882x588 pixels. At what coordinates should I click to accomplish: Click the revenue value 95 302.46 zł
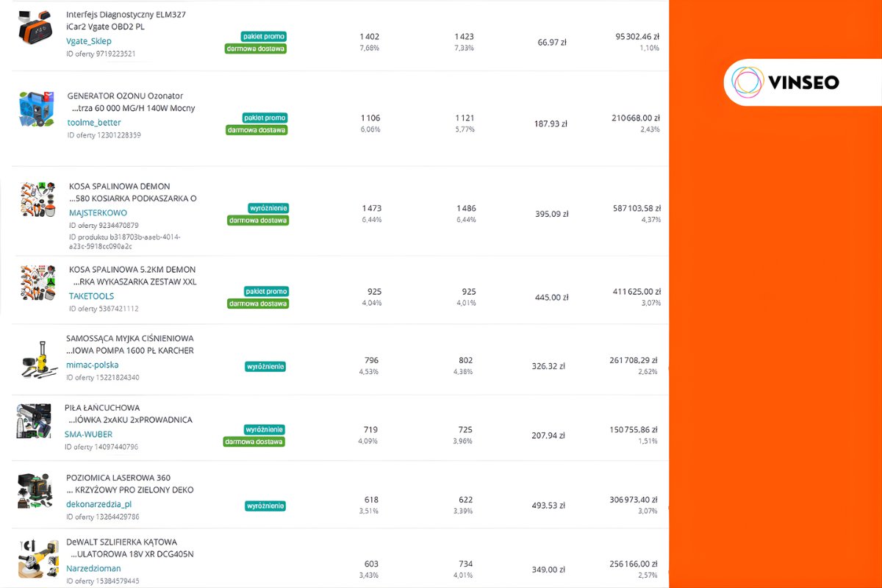pyautogui.click(x=637, y=36)
